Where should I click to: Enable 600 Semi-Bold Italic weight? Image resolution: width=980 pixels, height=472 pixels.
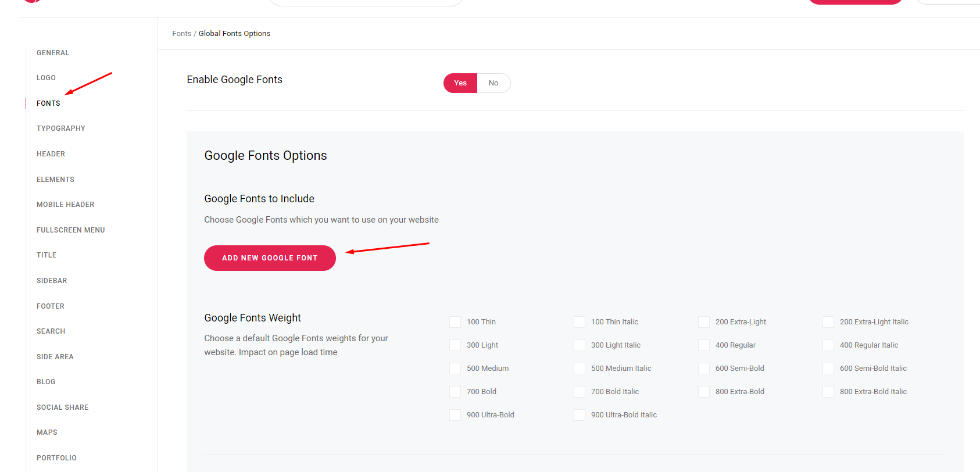pyautogui.click(x=828, y=369)
